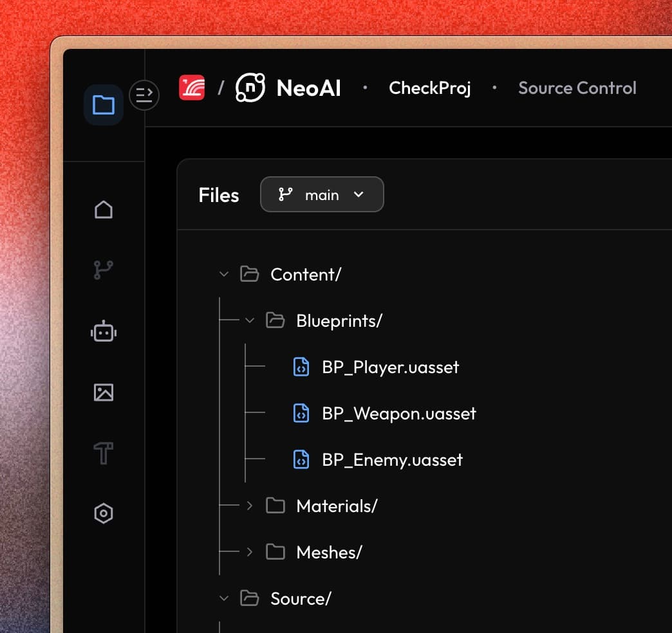Select the BP_Weapon.uasset file

point(398,414)
